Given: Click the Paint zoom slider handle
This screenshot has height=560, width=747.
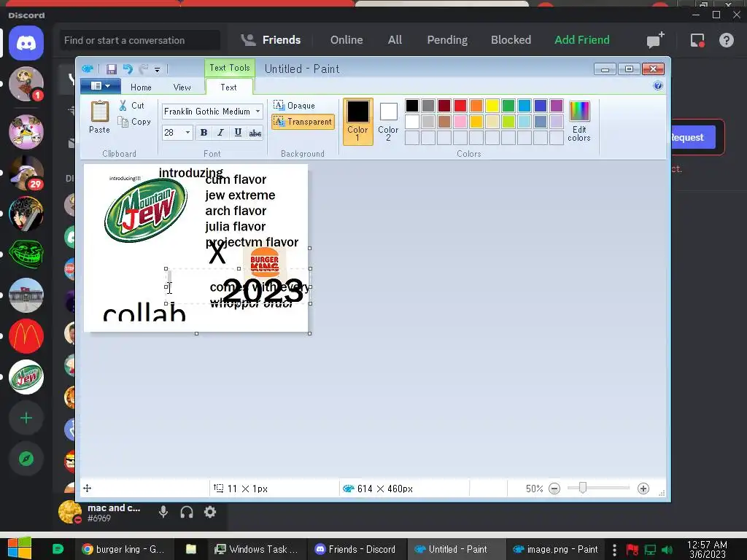Looking at the screenshot, I should tap(582, 488).
